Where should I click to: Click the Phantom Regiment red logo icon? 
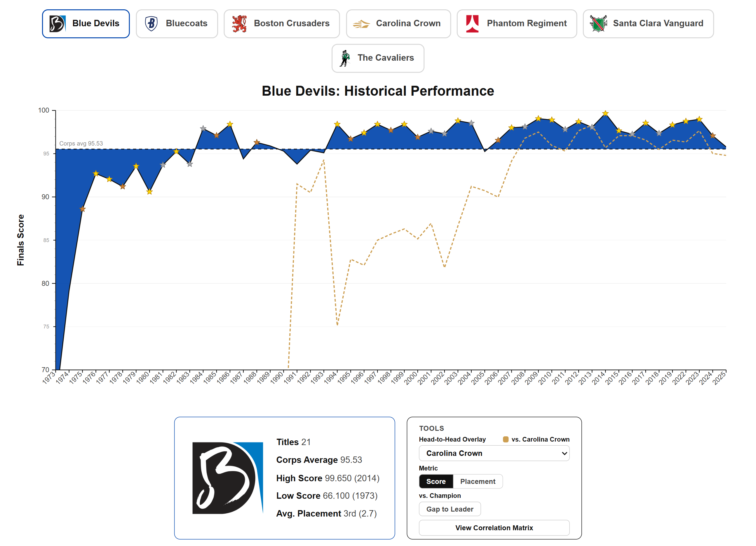472,24
